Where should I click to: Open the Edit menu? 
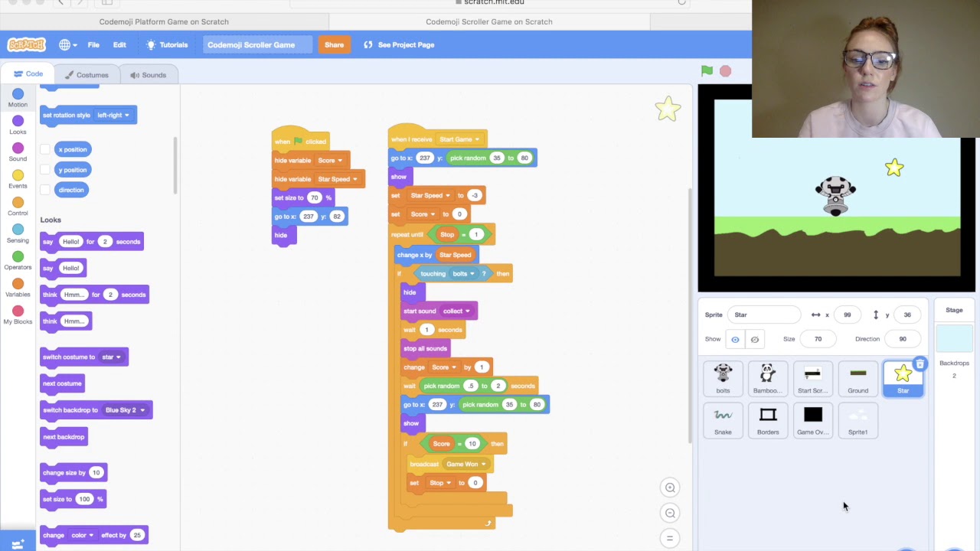pos(119,44)
